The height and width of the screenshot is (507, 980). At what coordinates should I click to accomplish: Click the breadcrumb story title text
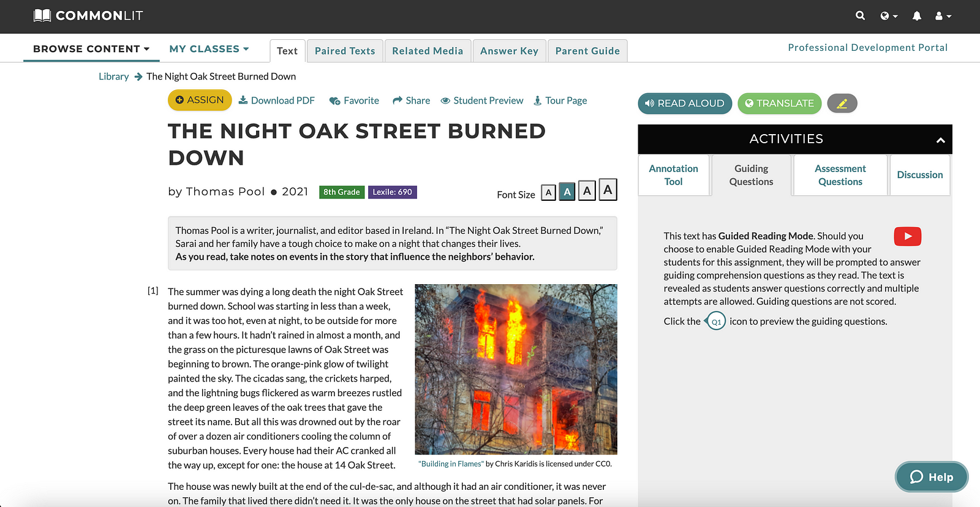221,77
